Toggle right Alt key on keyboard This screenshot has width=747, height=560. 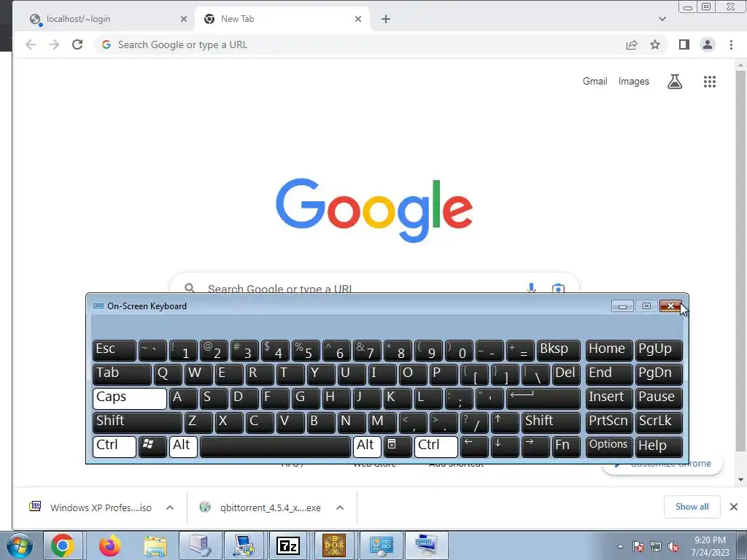coord(368,446)
